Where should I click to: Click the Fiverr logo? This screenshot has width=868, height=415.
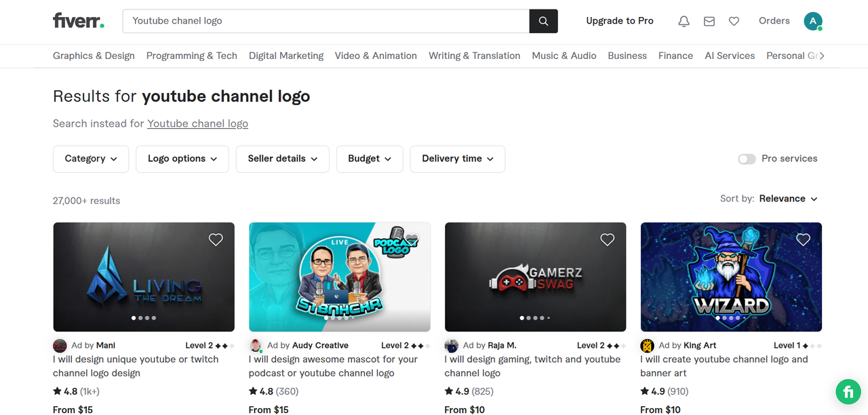click(x=79, y=21)
